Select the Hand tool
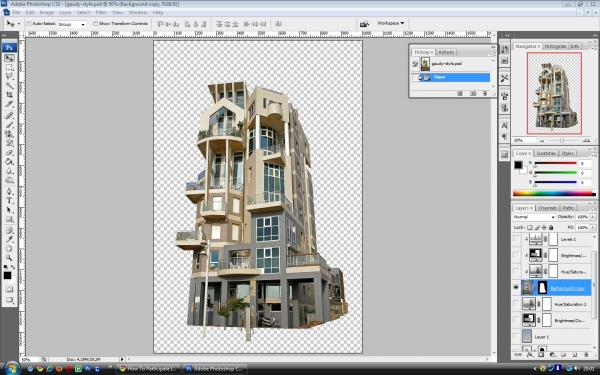This screenshot has height=375, width=600. tap(9, 249)
